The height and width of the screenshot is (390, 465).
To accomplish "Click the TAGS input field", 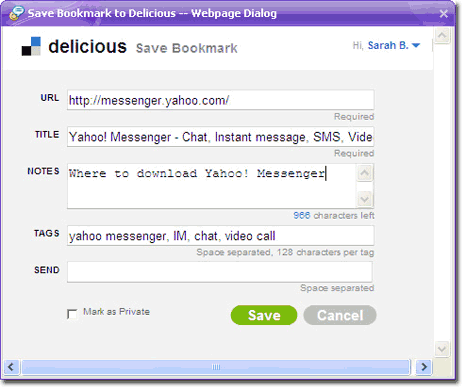I will point(220,236).
